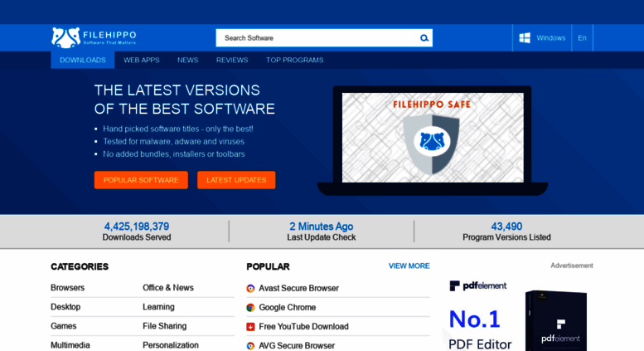The width and height of the screenshot is (644, 351).
Task: Focus the Search Software field
Action: 323,38
